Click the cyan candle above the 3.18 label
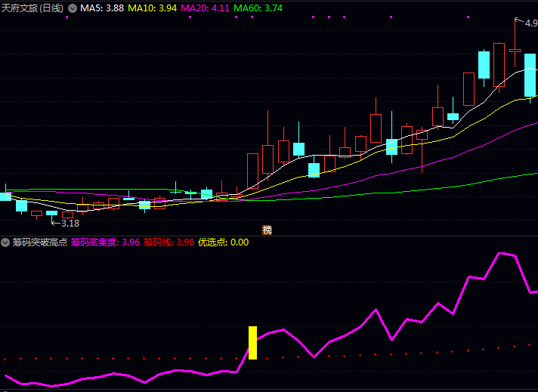This screenshot has height=392, width=538. pyautogui.click(x=51, y=213)
